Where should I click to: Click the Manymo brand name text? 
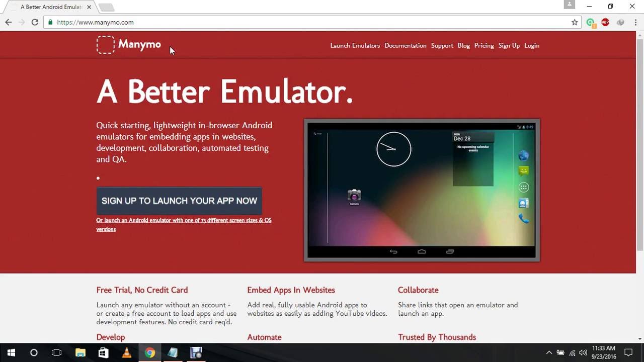(139, 44)
